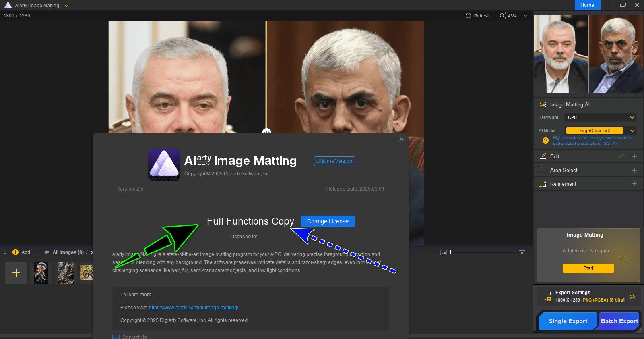Click the Contact Us envelope icon
Image resolution: width=644 pixels, height=339 pixels.
(116, 337)
